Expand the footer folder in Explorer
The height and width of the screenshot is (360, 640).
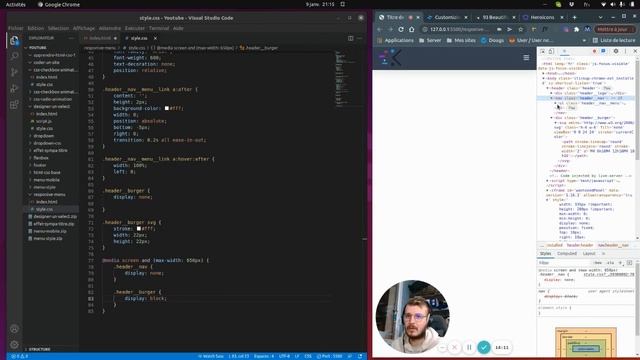[40, 165]
